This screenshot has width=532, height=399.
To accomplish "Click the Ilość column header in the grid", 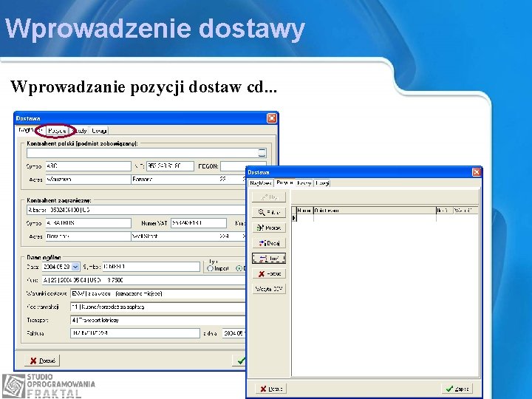I will pyautogui.click(x=445, y=211).
